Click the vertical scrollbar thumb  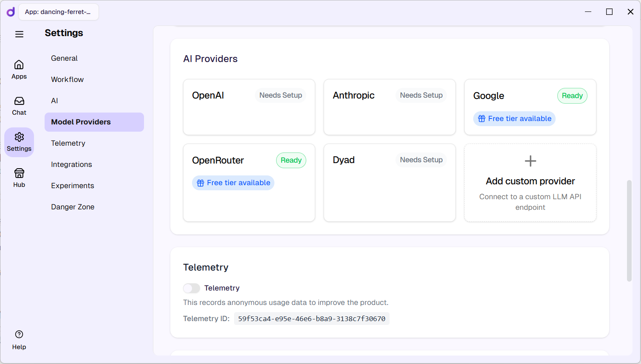coord(629,231)
